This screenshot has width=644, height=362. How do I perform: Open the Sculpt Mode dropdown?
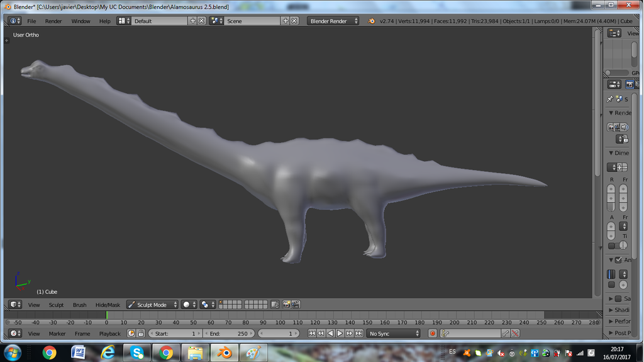click(x=152, y=305)
